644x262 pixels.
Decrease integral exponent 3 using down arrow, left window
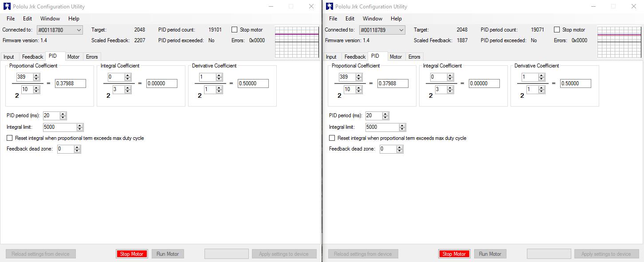pyautogui.click(x=128, y=91)
